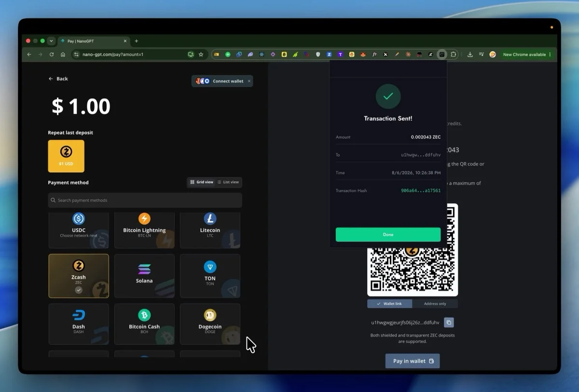Open the purple T extension icon

click(x=341, y=54)
